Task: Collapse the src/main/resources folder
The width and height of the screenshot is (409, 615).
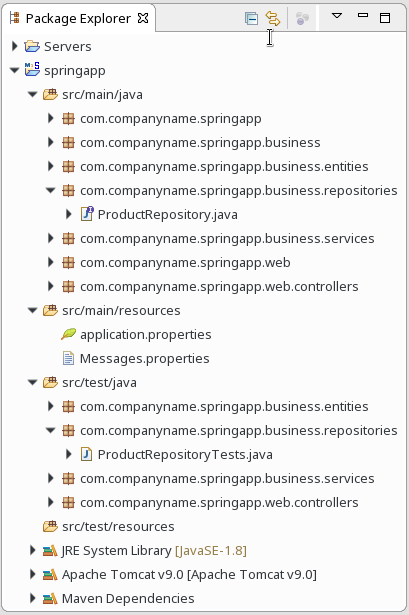Action: click(x=33, y=311)
